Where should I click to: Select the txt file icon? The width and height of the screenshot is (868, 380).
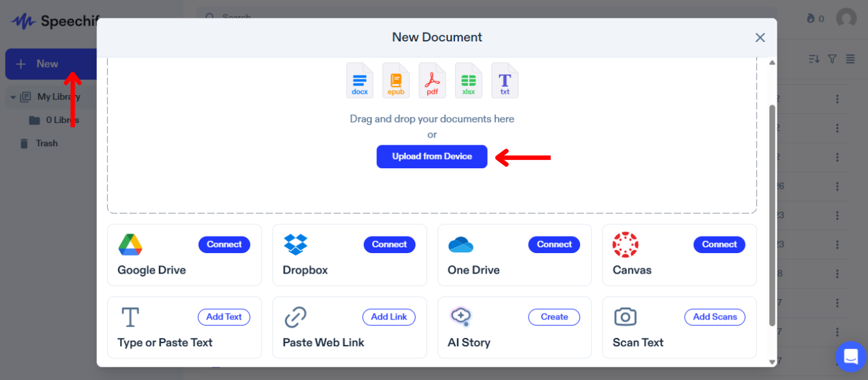click(x=504, y=80)
